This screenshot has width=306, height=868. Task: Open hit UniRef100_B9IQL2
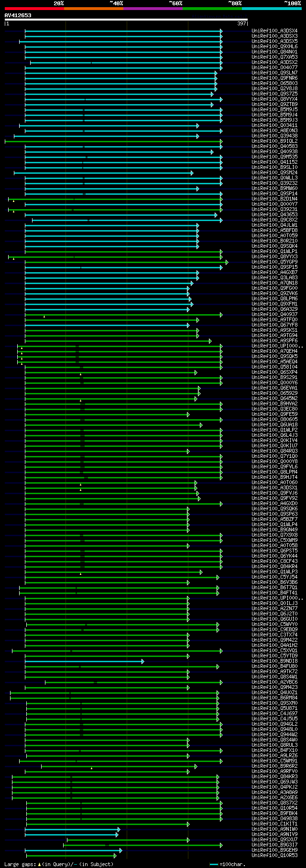(274, 141)
